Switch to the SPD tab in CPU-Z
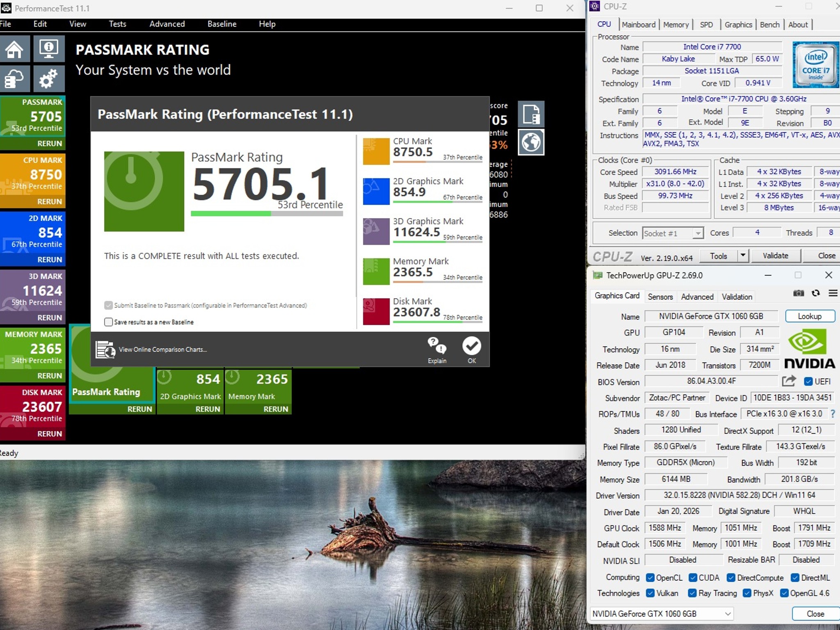This screenshot has width=840, height=630. pyautogui.click(x=706, y=25)
